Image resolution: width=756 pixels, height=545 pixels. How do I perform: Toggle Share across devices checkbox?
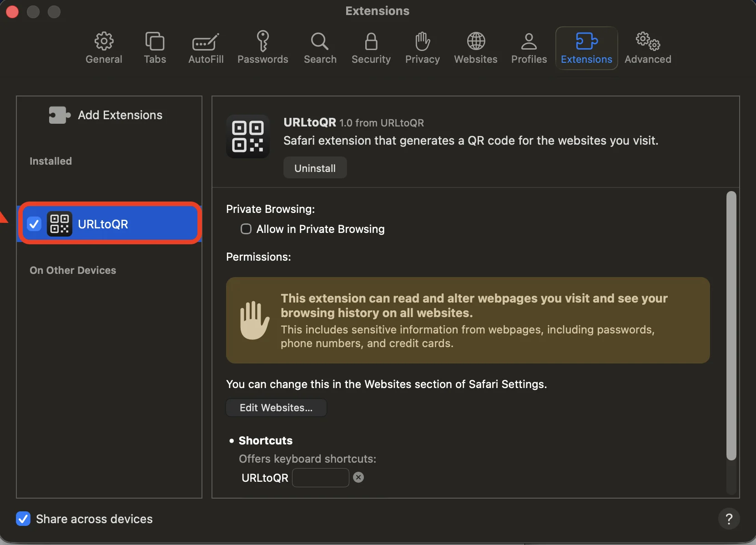(23, 519)
